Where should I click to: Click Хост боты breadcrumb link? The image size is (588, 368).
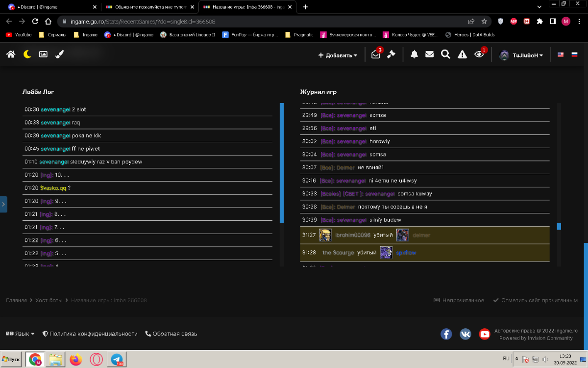(x=49, y=300)
